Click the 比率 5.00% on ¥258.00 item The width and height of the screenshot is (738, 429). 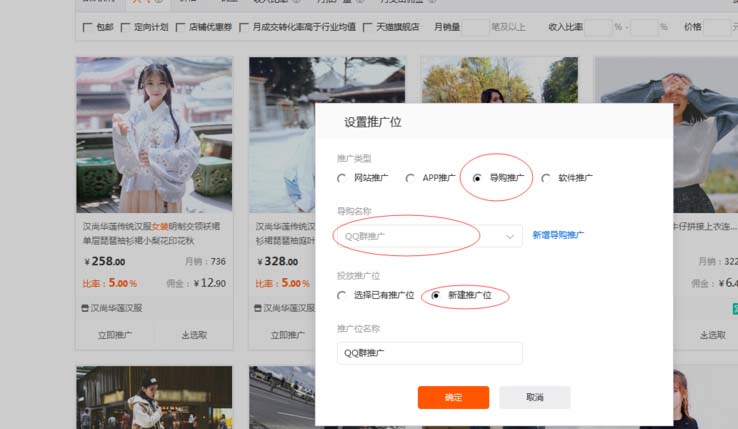pos(110,283)
